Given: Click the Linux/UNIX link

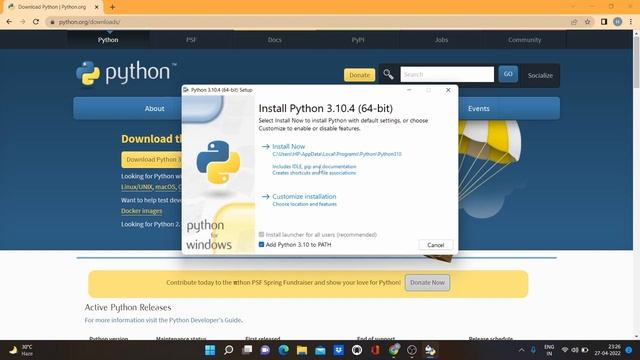Looking at the screenshot, I should (137, 187).
